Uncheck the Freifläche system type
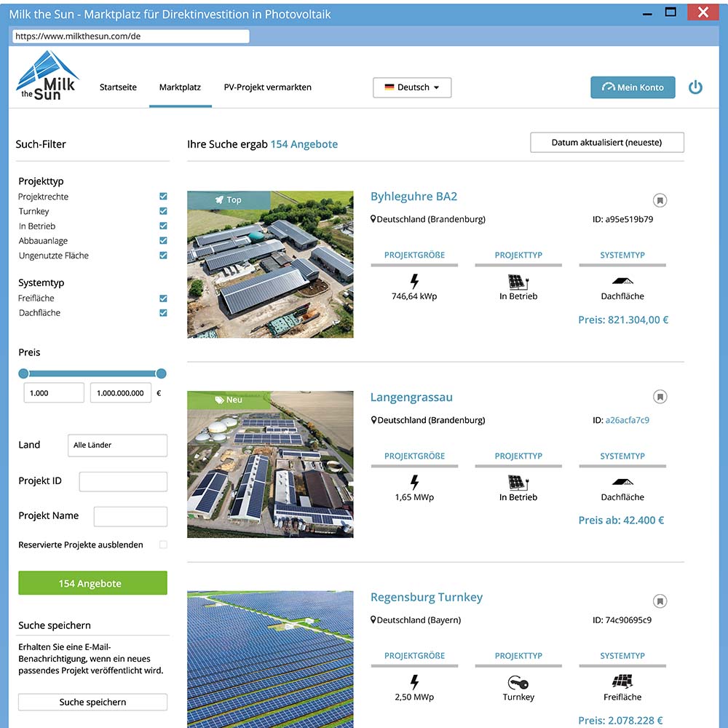The height and width of the screenshot is (728, 728). pyautogui.click(x=163, y=298)
